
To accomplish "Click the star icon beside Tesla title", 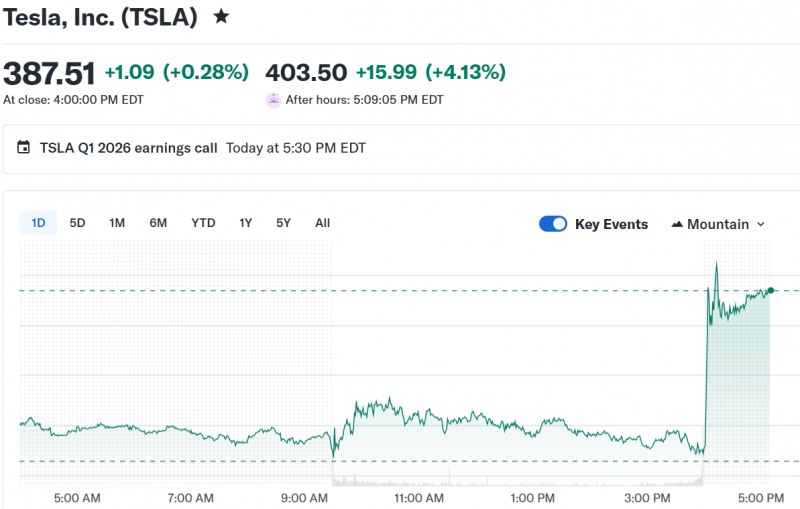I will coord(221,17).
